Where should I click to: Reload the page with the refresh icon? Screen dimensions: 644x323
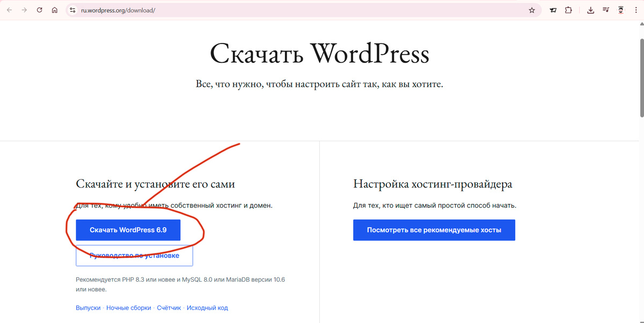39,10
